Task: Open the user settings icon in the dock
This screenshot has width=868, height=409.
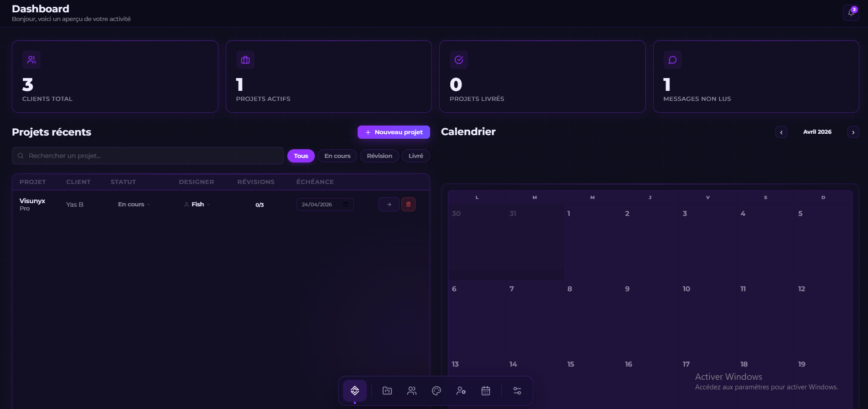Action: [x=461, y=391]
